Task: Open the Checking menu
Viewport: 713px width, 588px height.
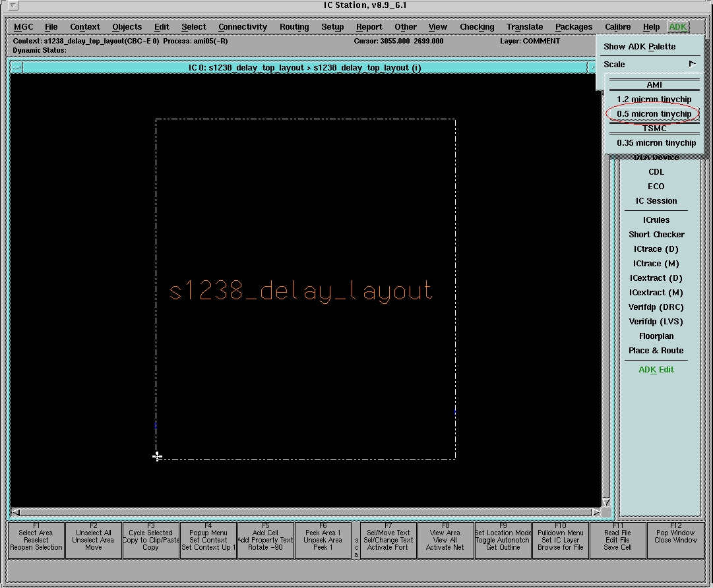Action: 476,27
